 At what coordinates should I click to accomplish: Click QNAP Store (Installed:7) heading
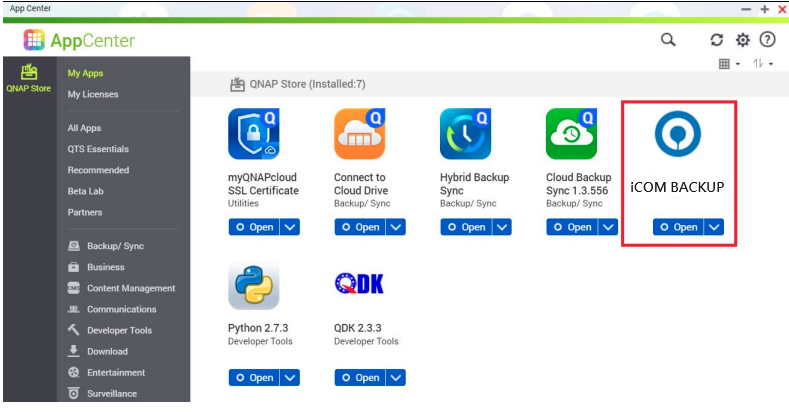click(307, 84)
